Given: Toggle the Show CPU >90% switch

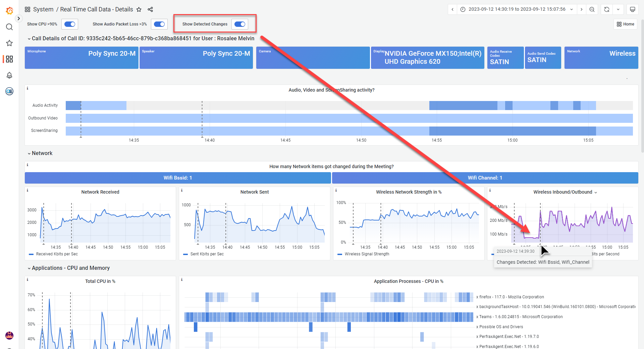Looking at the screenshot, I should click(x=70, y=24).
